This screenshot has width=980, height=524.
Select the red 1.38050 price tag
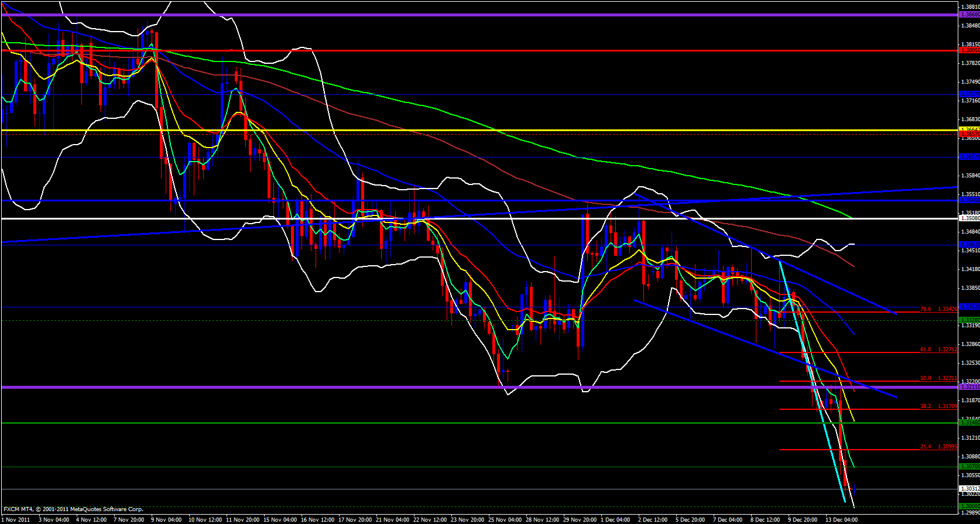tap(969, 50)
